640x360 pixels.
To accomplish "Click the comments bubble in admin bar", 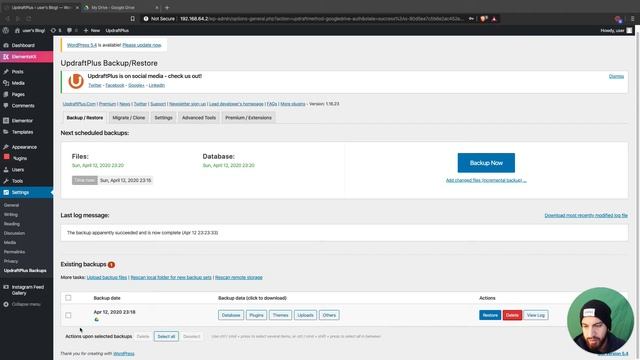I will 69,30.
